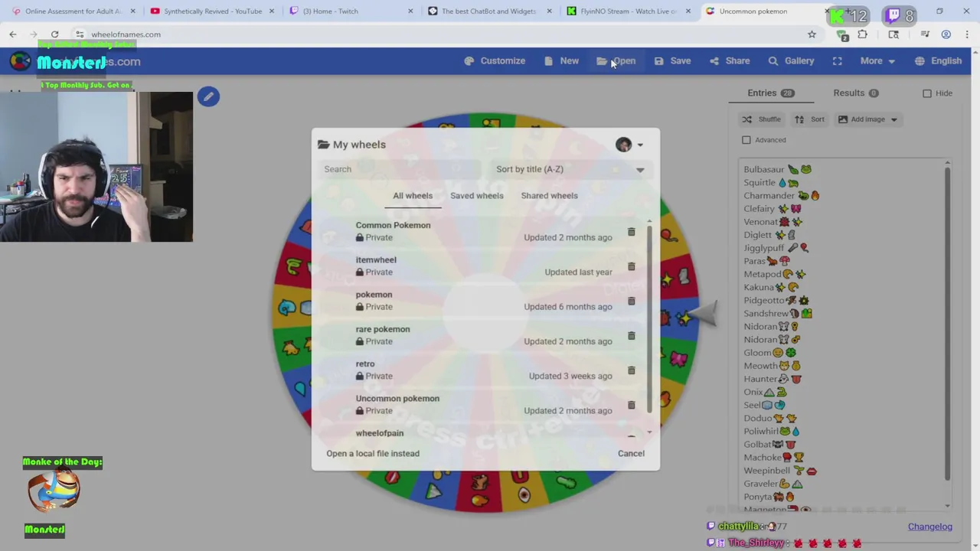Click the My wheels list scrollbar
The height and width of the screenshot is (551, 980).
pyautogui.click(x=650, y=318)
